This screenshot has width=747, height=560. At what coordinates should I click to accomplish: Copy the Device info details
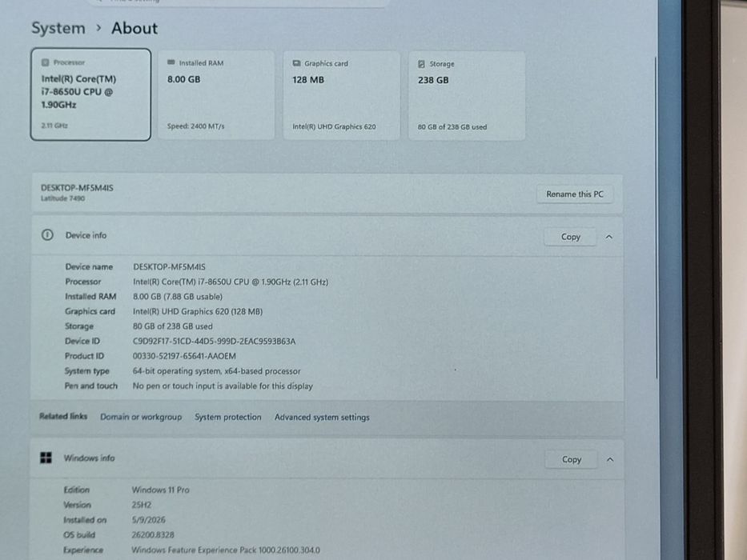point(570,237)
